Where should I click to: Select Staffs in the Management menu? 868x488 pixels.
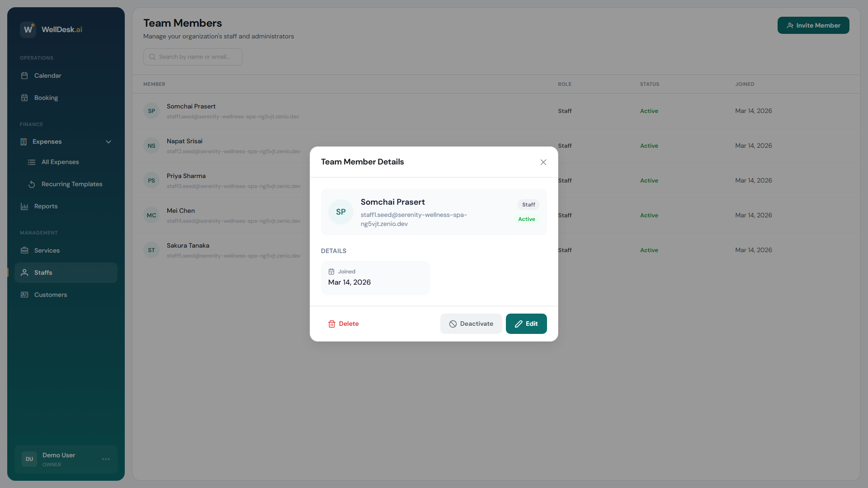click(44, 272)
